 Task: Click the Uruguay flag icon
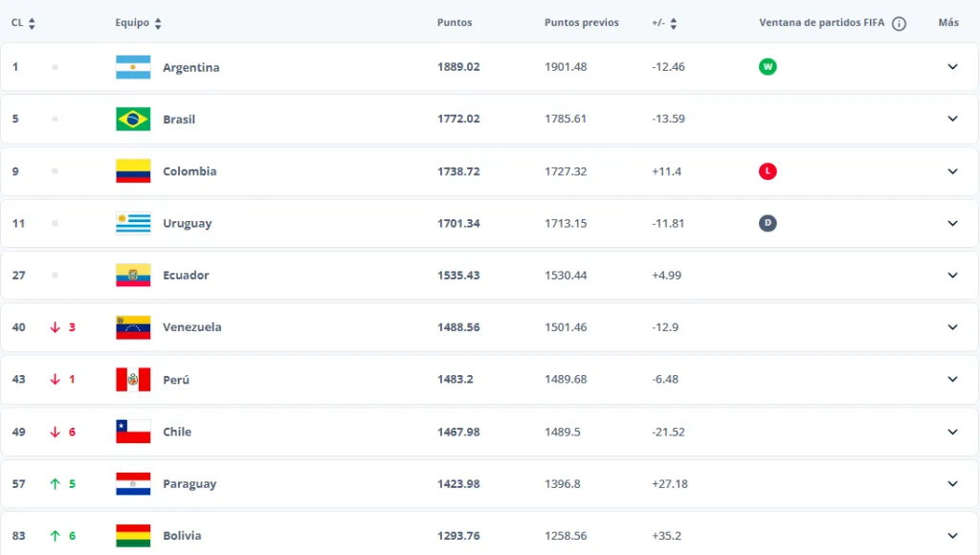[132, 223]
